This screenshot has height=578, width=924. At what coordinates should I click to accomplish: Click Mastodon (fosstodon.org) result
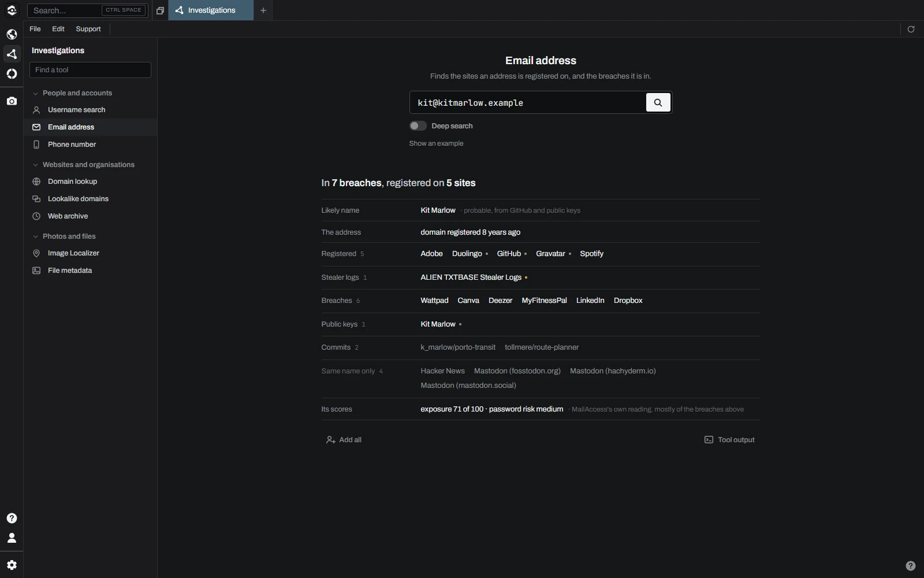[x=517, y=371]
